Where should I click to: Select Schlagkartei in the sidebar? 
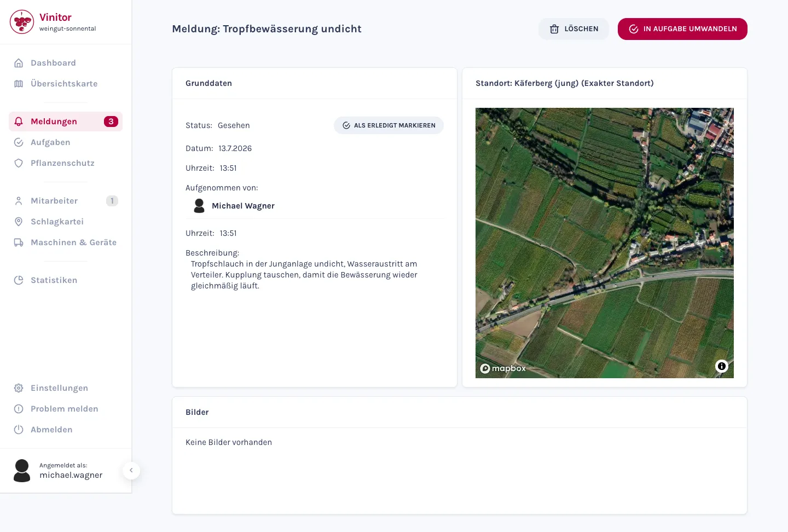(66, 222)
